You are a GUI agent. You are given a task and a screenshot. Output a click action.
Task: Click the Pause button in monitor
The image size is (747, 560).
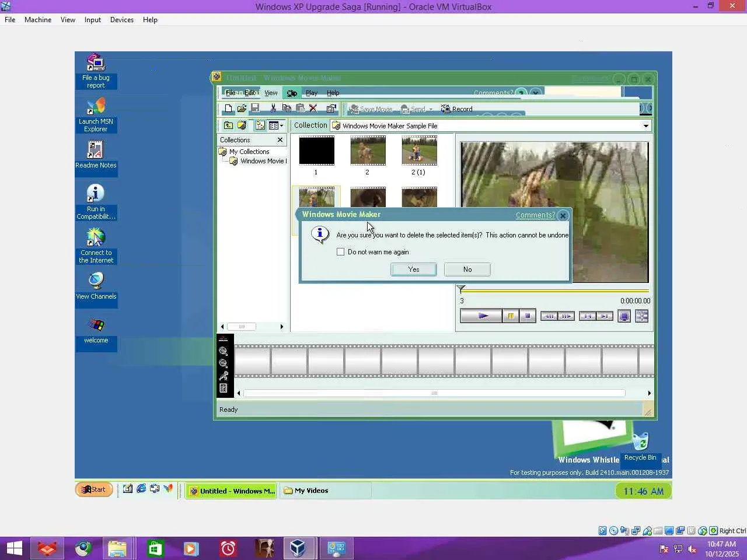tap(511, 316)
